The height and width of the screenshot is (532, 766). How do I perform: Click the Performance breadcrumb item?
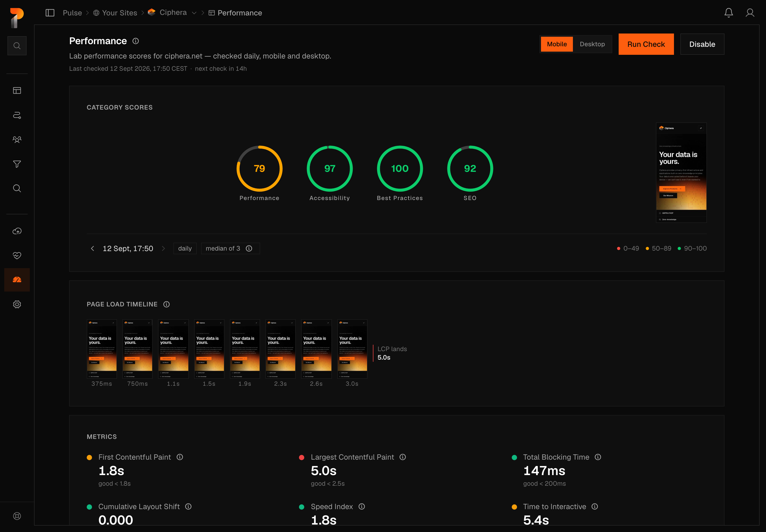(235, 13)
